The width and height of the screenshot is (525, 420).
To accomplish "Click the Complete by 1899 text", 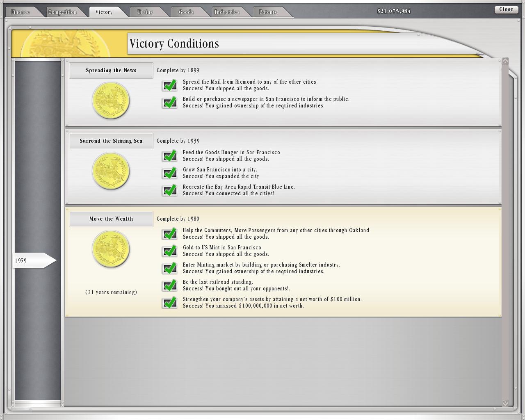I will (178, 71).
